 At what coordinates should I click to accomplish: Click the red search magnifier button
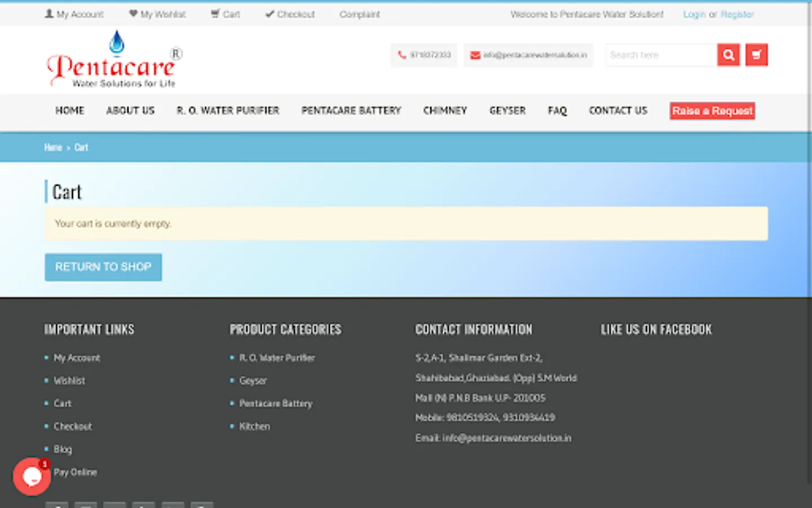pyautogui.click(x=728, y=55)
